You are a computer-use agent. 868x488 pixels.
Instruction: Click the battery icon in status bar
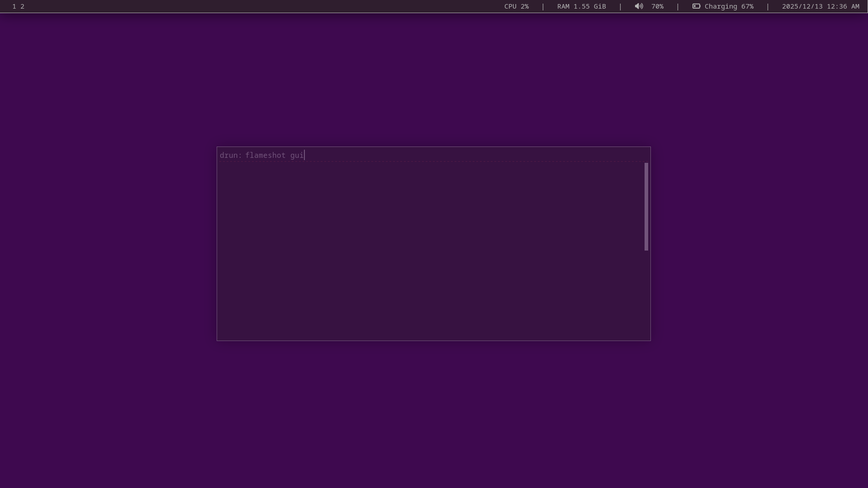click(696, 6)
